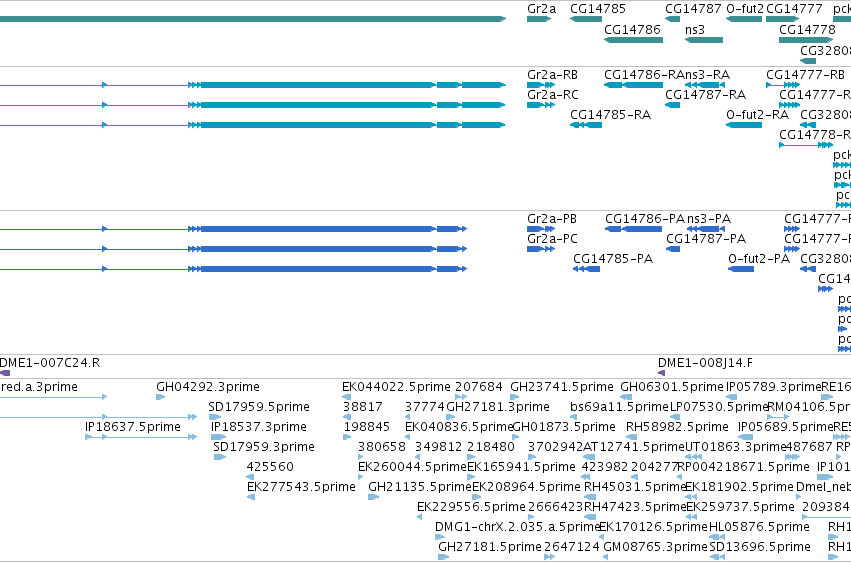The width and height of the screenshot is (851, 562).
Task: Select the O-fut2-PA protein label
Action: click(x=759, y=259)
